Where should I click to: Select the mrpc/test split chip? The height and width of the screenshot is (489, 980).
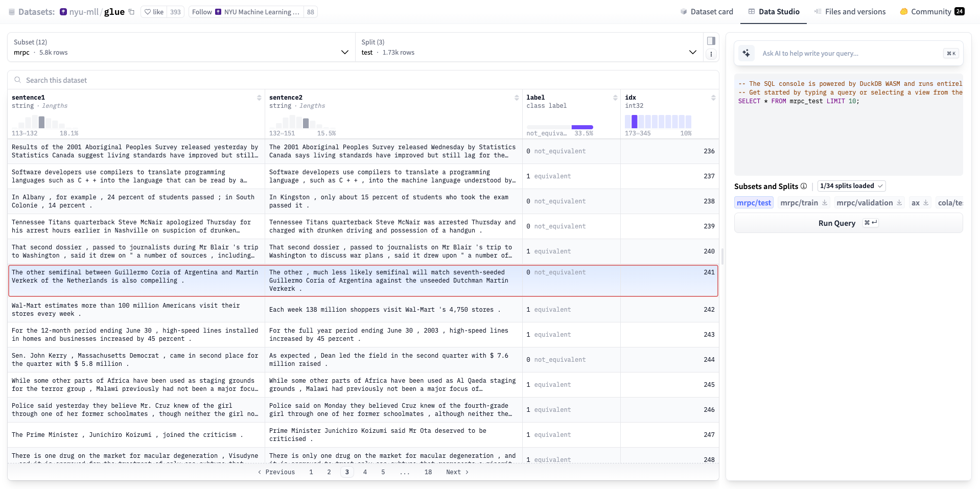754,203
